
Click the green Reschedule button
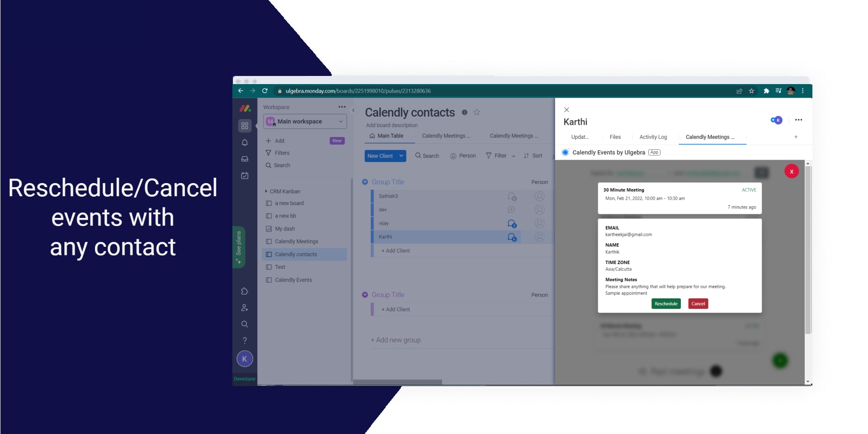(666, 304)
